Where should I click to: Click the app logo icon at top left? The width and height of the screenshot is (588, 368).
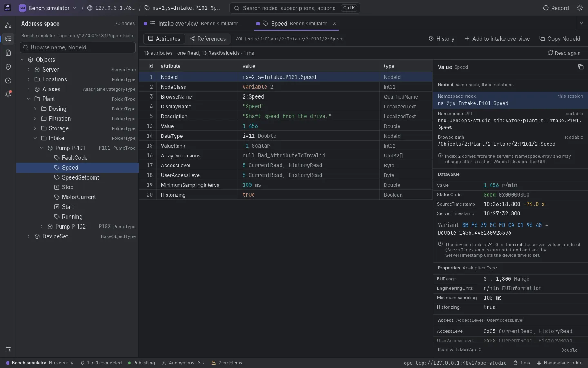click(x=8, y=8)
